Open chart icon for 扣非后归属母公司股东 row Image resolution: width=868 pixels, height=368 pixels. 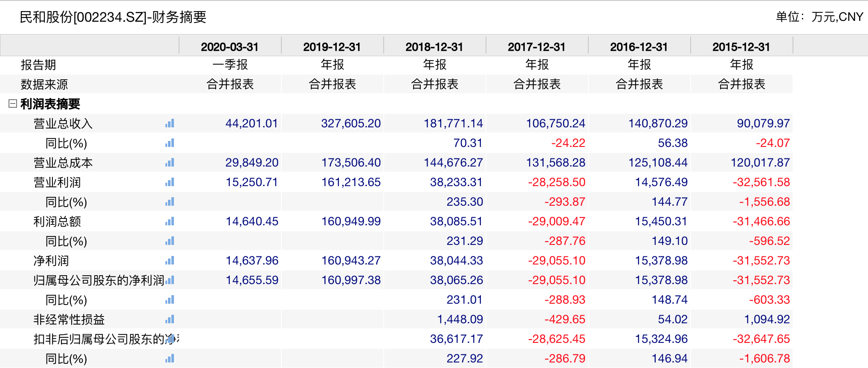click(x=170, y=339)
